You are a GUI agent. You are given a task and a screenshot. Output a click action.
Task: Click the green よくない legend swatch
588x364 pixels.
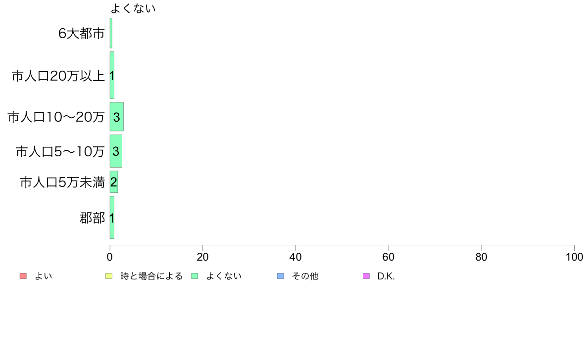pos(195,276)
